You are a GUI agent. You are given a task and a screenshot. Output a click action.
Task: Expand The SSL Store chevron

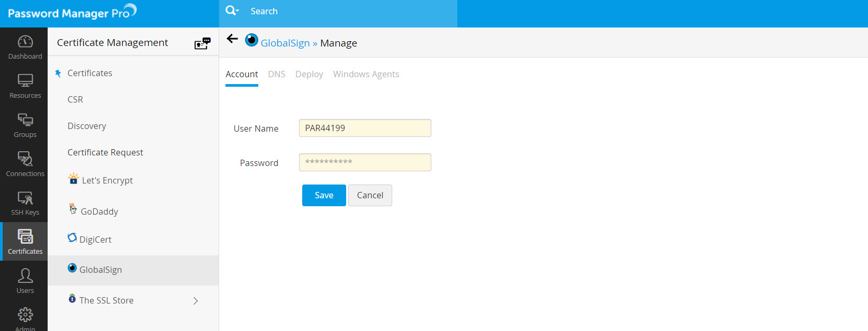(195, 301)
